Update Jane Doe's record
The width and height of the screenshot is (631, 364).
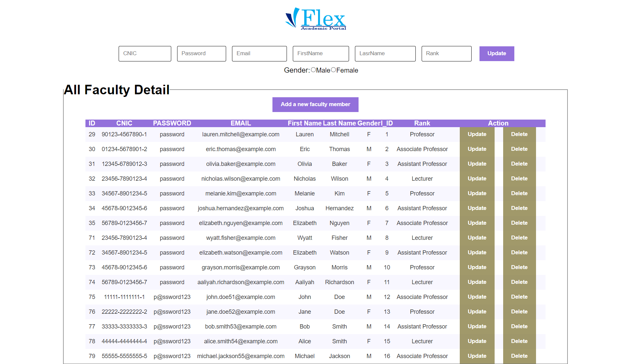477,311
